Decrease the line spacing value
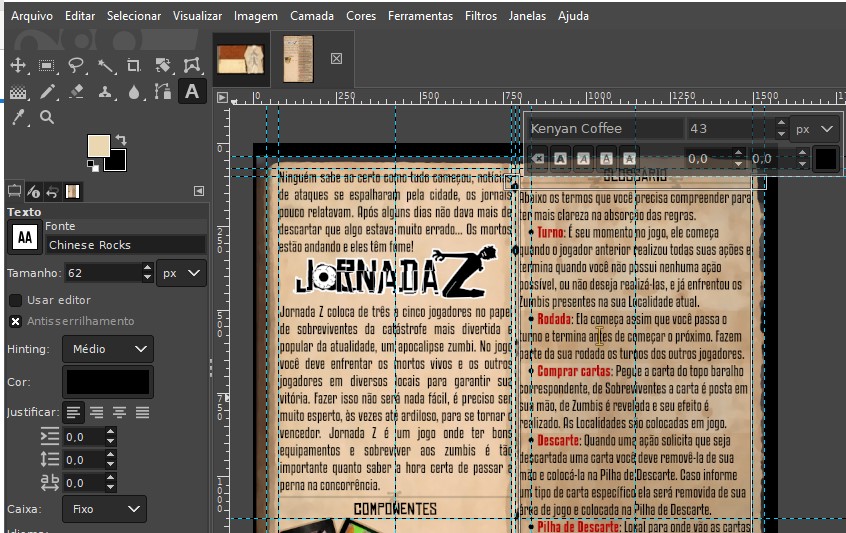 [x=111, y=465]
